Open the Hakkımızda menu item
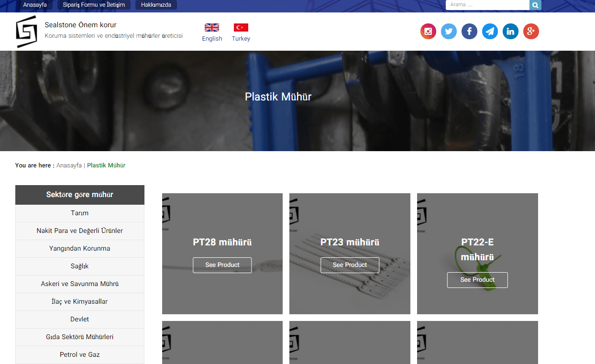The image size is (595, 364). point(156,5)
